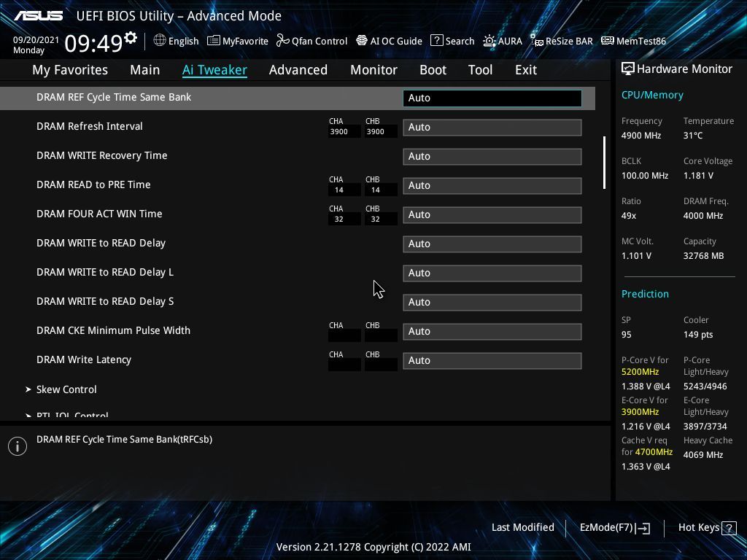The image size is (747, 560).
Task: Click the DRAM FOUR ACT WIN Time label
Action: pyautogui.click(x=99, y=214)
